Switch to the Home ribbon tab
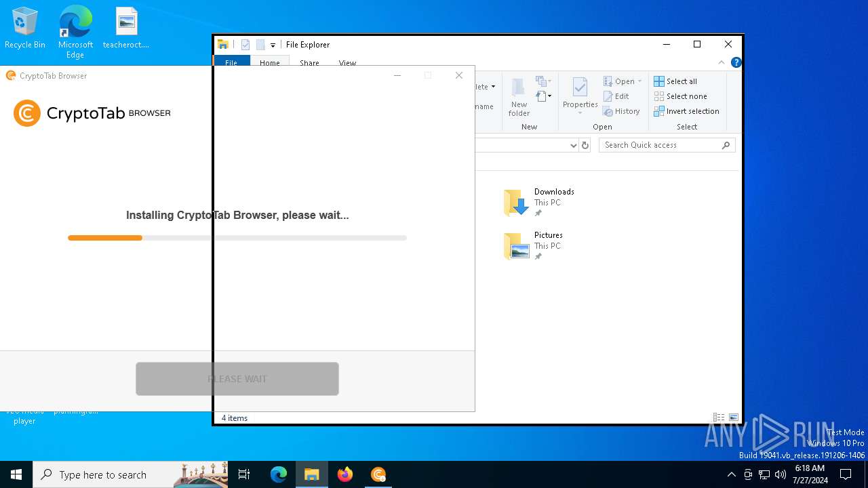This screenshot has width=868, height=488. click(x=270, y=62)
